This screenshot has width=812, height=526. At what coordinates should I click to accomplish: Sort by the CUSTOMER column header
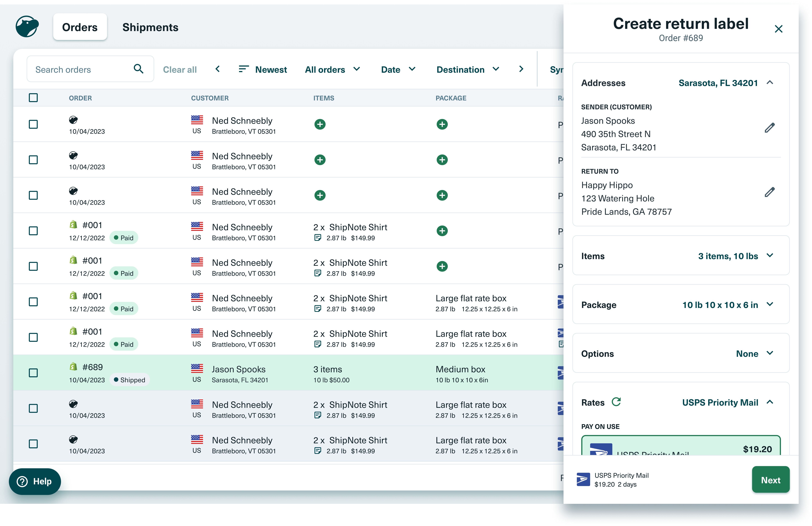(x=210, y=98)
